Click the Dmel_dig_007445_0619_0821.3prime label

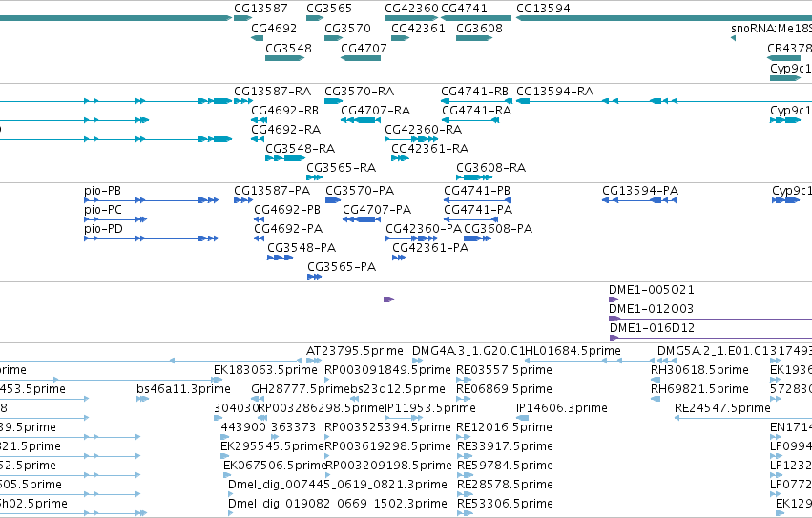click(338, 485)
